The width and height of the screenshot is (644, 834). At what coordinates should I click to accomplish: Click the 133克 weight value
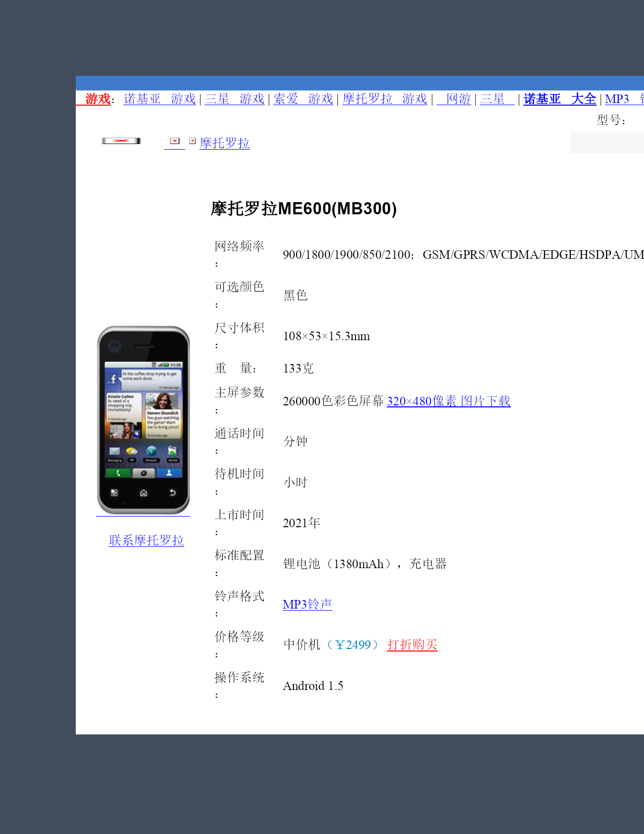coord(299,368)
